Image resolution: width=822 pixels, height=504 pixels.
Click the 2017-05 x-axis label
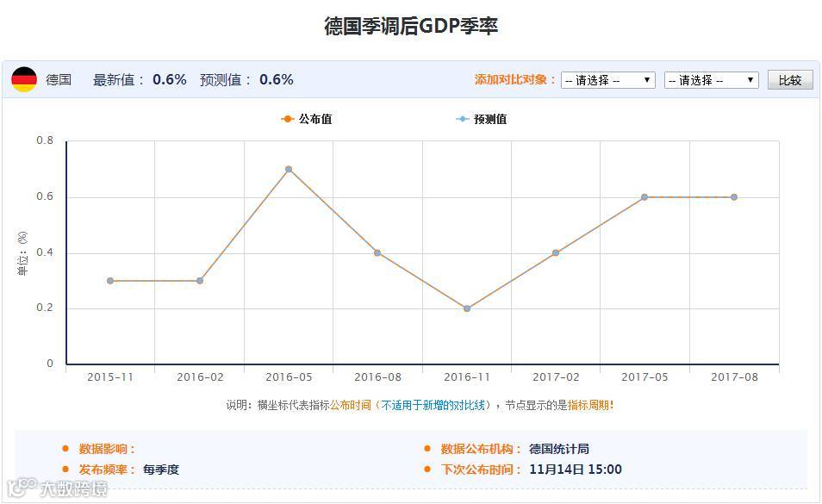coord(645,377)
